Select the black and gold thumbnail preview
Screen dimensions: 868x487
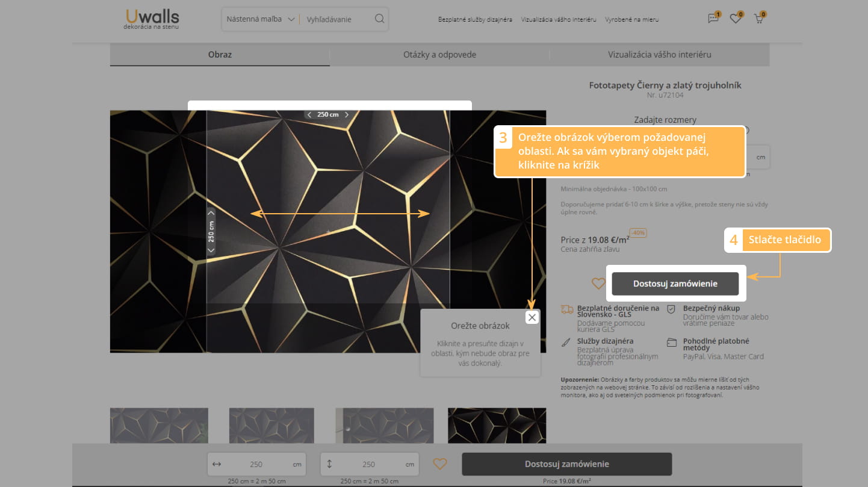click(497, 425)
